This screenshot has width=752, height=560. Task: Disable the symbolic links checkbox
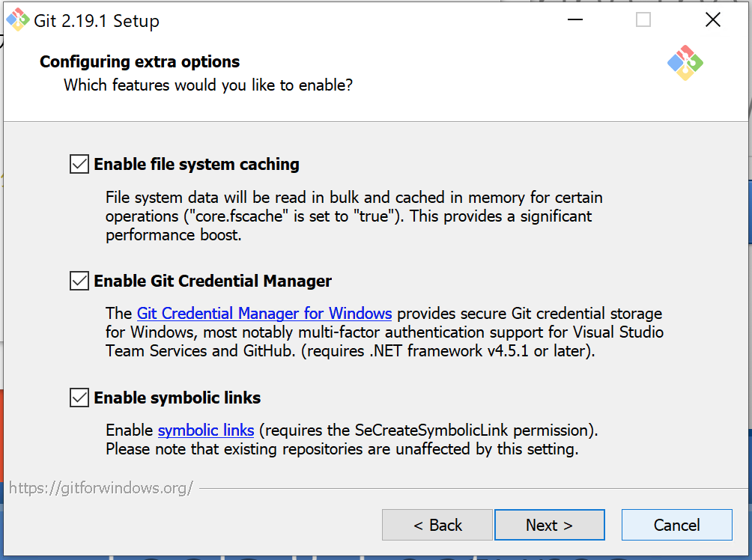[79, 398]
